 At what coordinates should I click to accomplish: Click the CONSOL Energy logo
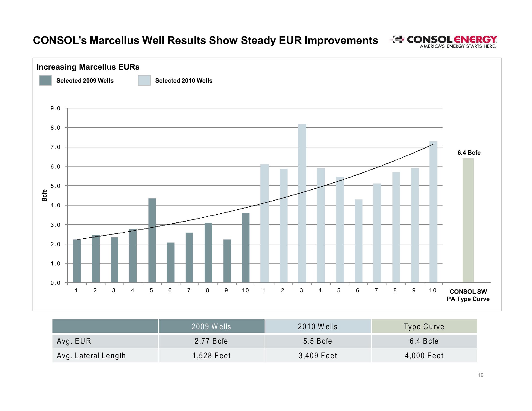(443, 42)
